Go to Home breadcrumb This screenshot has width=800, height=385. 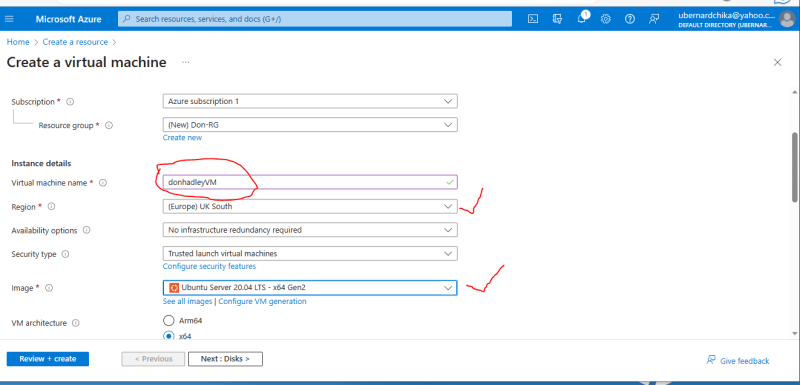[x=18, y=42]
